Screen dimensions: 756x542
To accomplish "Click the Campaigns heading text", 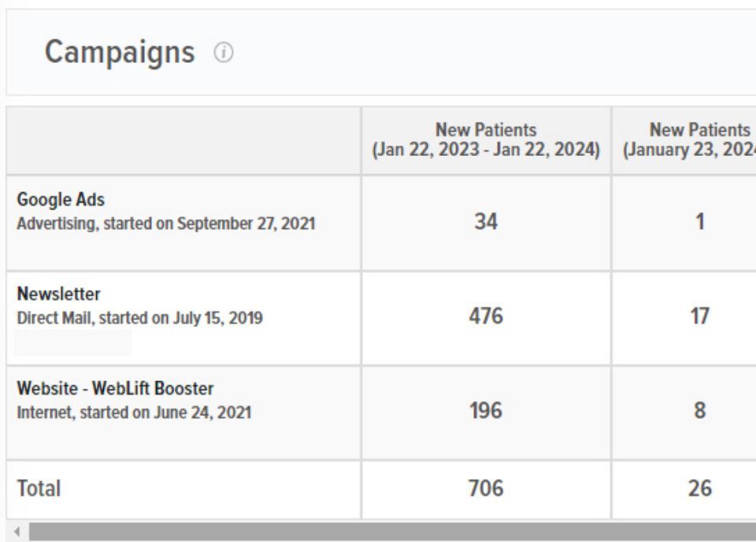I will 120,54.
